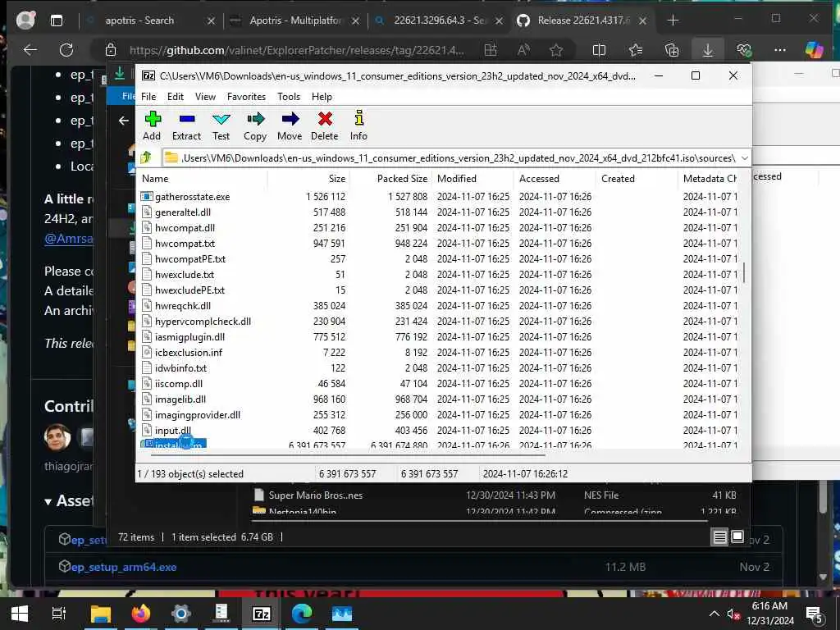Select imagelib.dll in the file list
The image size is (840, 630).
point(180,399)
